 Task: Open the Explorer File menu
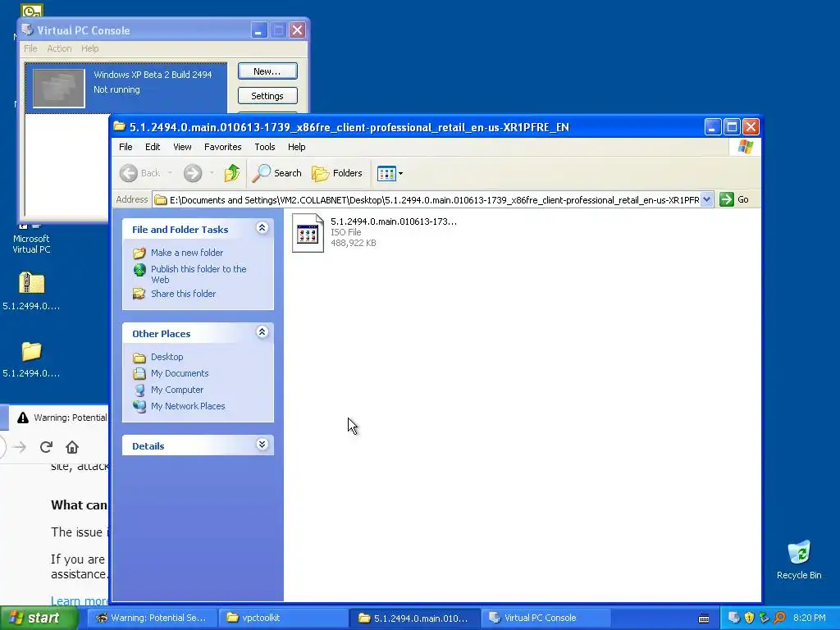pos(126,147)
